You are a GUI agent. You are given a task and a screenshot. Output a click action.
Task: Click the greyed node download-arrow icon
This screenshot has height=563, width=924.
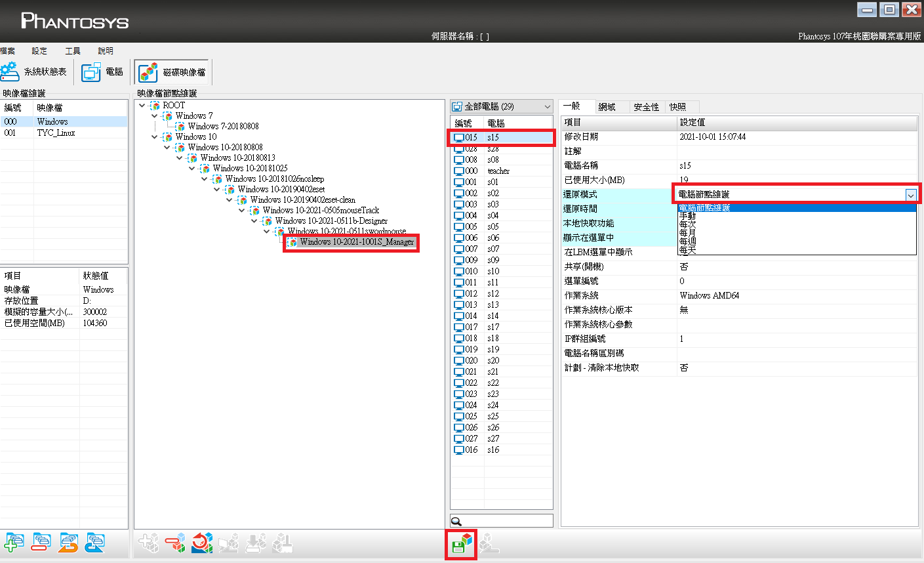tap(256, 543)
